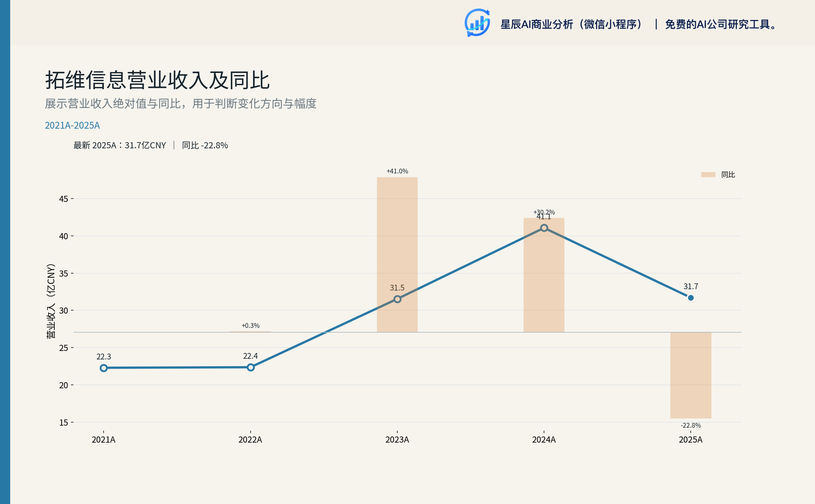Click the x-axis label 2023A
The image size is (815, 504).
coord(397,440)
